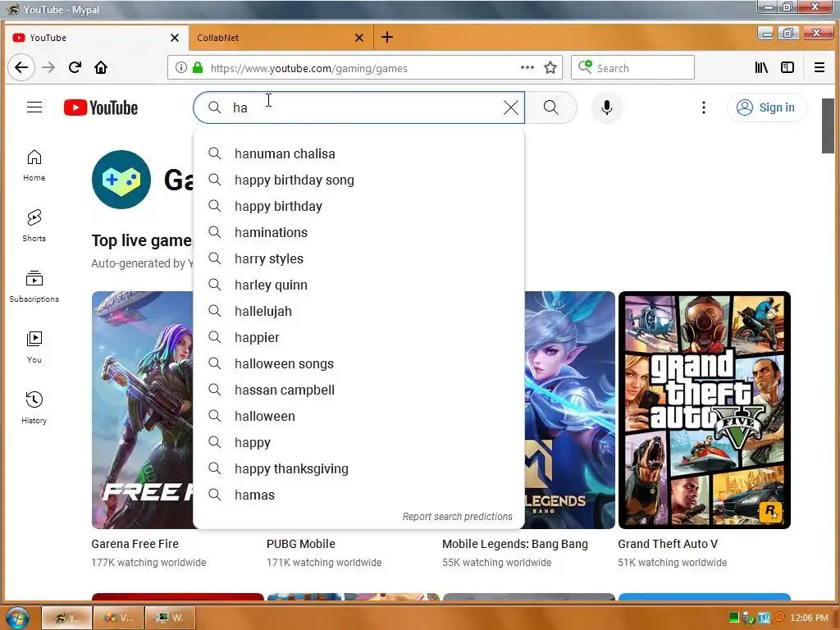Click the browser Search box

pyautogui.click(x=632, y=68)
